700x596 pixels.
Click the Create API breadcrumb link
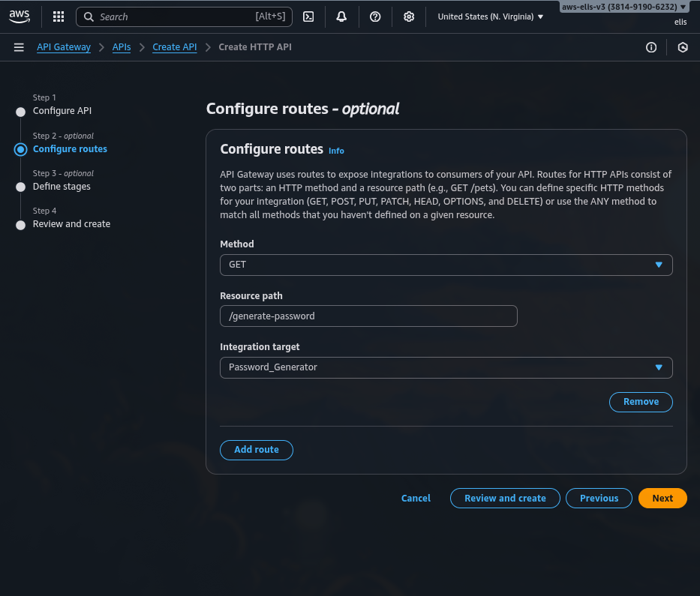175,47
